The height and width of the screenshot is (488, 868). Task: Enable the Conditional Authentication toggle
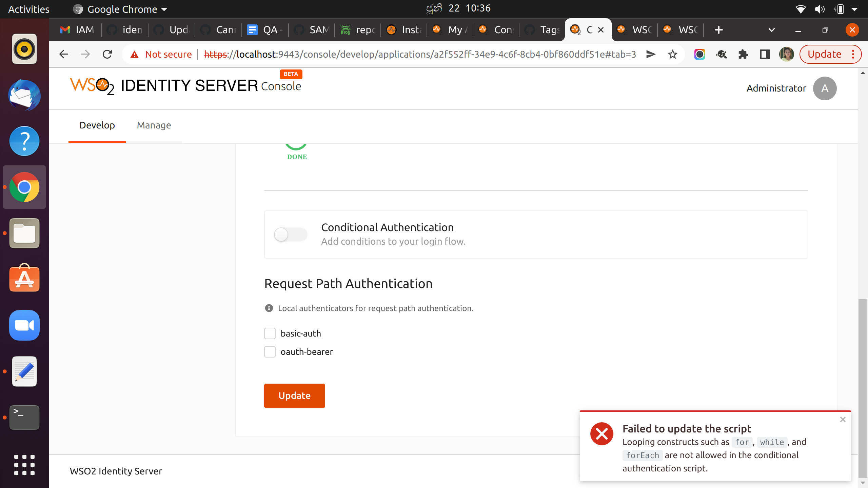291,235
